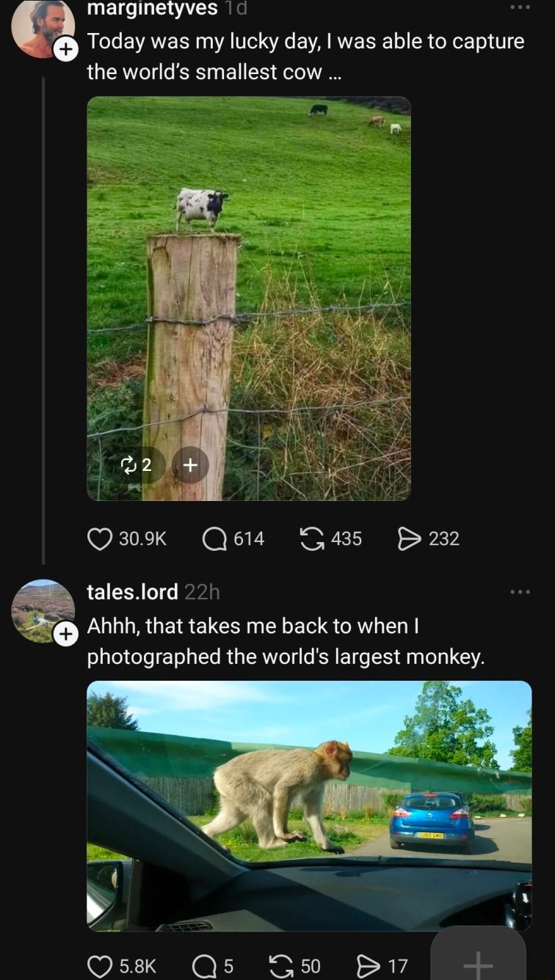Create a new post with floating plus button
555x980 pixels.
[478, 959]
